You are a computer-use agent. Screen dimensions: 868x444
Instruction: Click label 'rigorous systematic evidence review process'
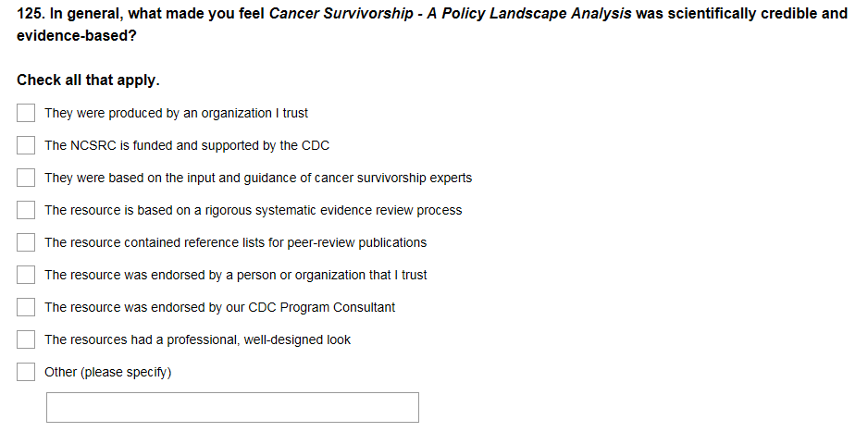253,210
